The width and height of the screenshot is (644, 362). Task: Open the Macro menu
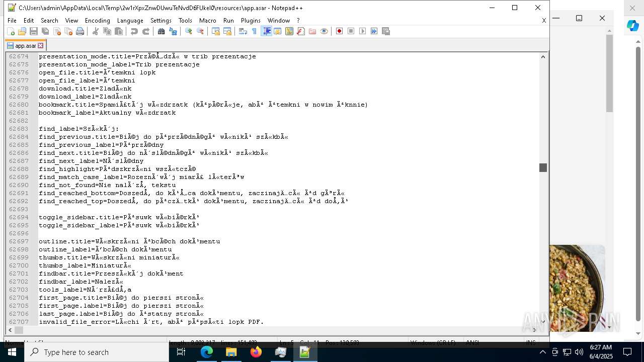pyautogui.click(x=208, y=21)
